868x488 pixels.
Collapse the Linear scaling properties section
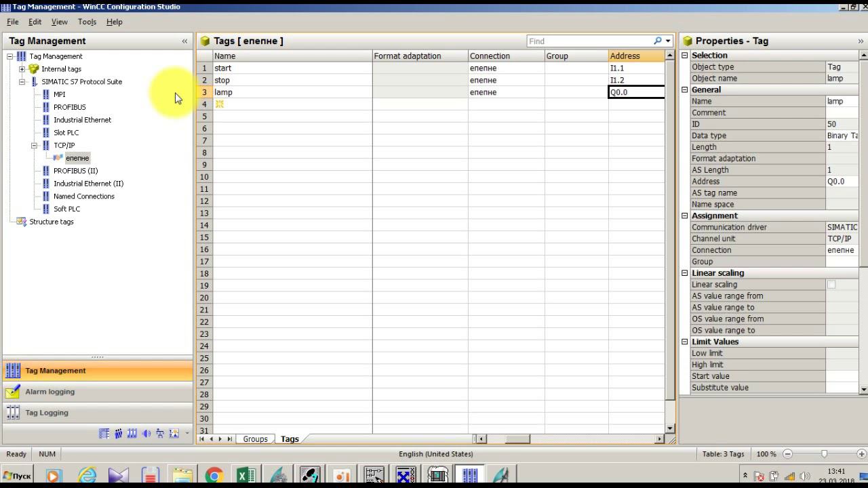pyautogui.click(x=684, y=273)
